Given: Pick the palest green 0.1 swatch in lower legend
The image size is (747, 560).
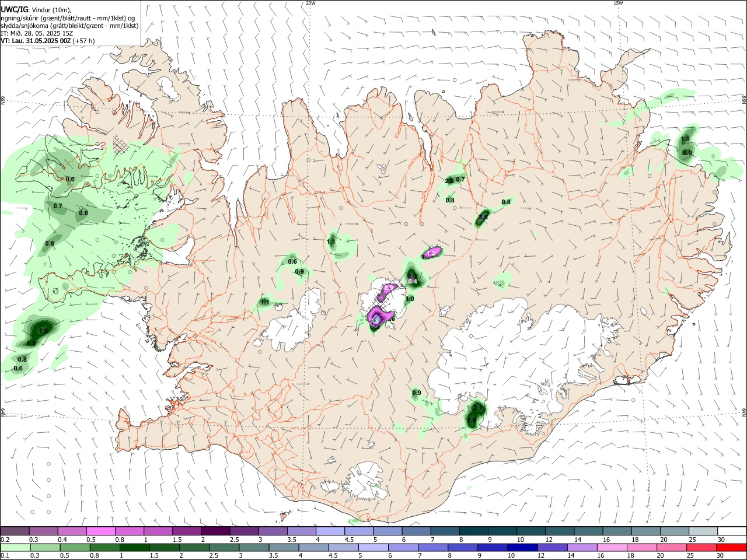Looking at the screenshot, I should (x=15, y=548).
